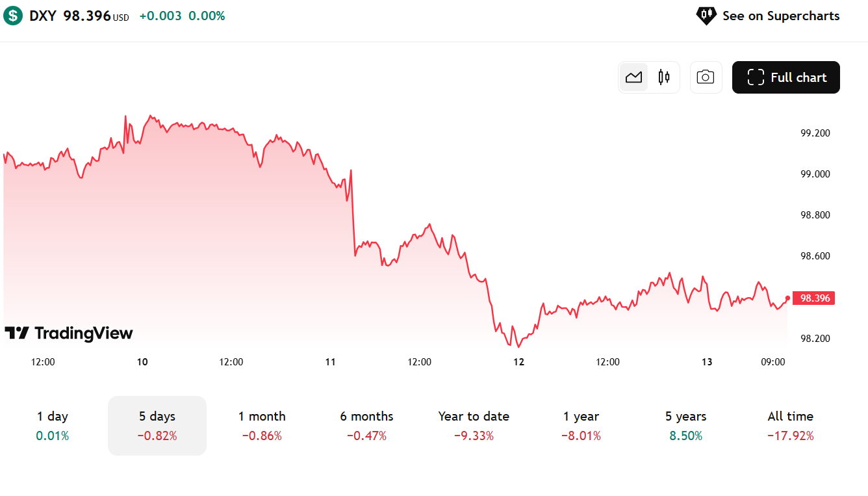868x496 pixels.
Task: Click the expand icon inside Full chart button
Action: tap(756, 77)
